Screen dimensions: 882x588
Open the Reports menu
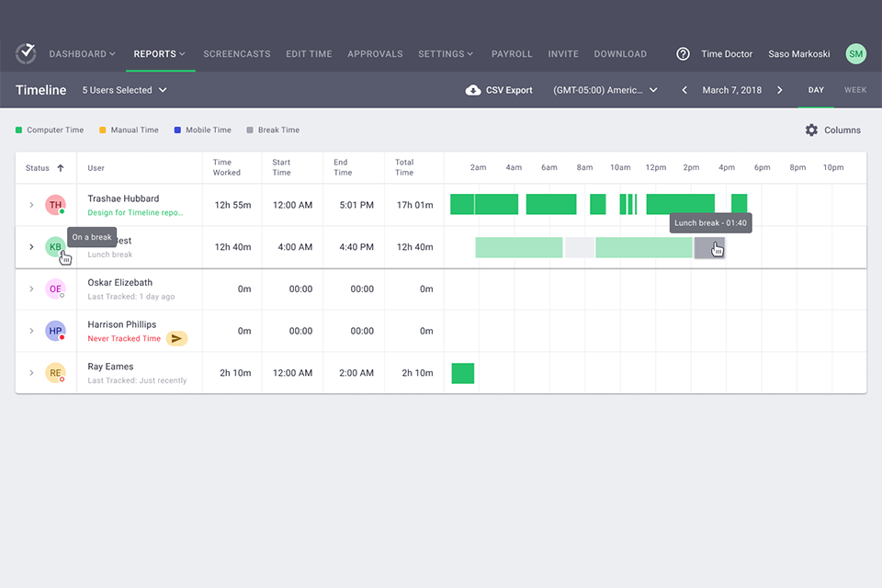(x=160, y=54)
